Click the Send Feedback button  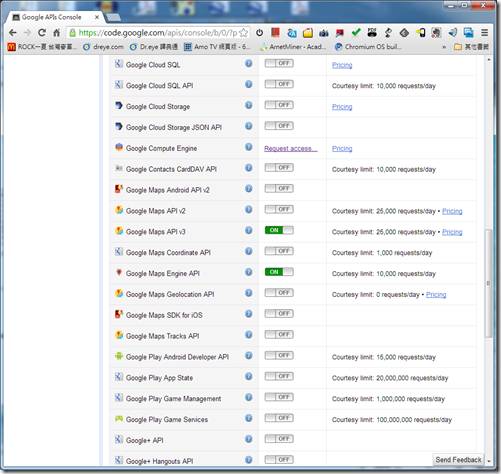(458, 460)
